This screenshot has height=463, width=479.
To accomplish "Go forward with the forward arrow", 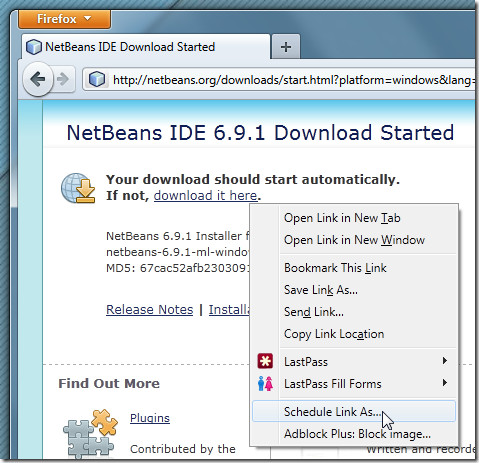I will (63, 80).
